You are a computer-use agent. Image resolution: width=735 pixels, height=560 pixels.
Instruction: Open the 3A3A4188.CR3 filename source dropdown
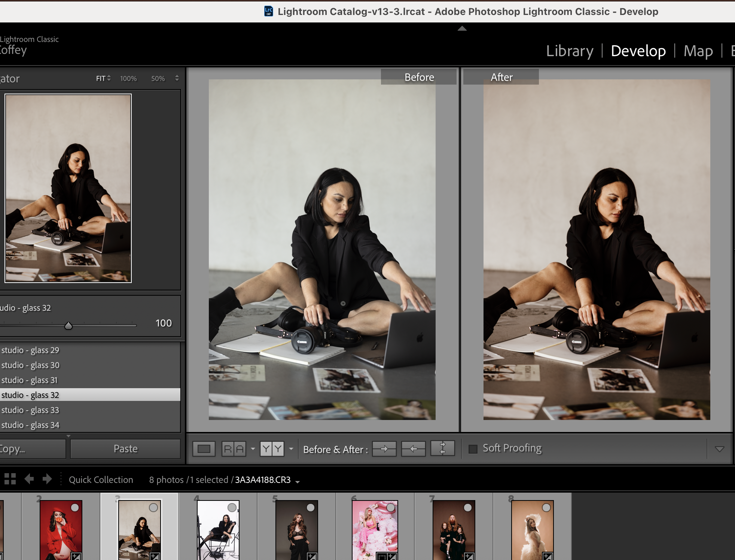click(x=298, y=482)
